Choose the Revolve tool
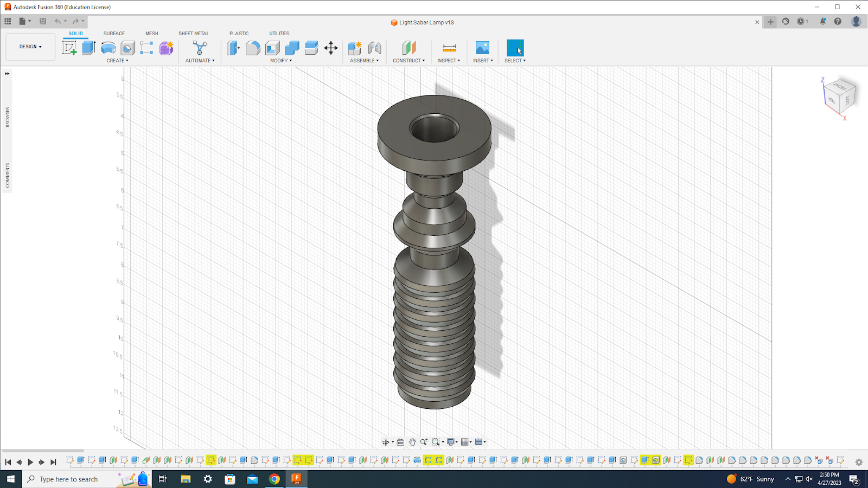The width and height of the screenshot is (868, 488). (108, 48)
